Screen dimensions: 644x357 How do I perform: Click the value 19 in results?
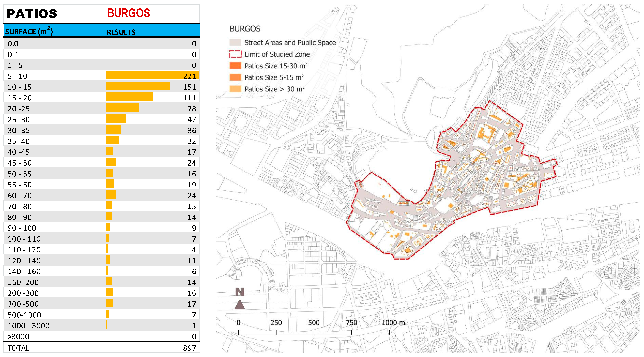(x=192, y=185)
